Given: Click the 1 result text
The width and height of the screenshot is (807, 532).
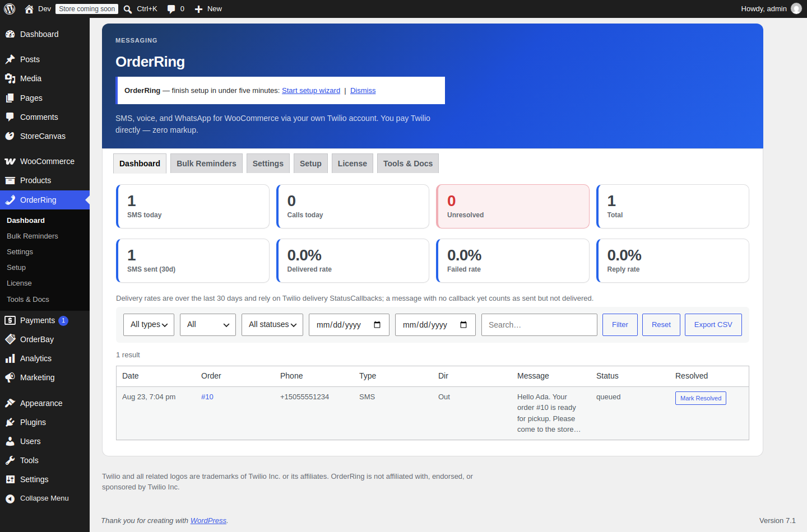Looking at the screenshot, I should 128,355.
